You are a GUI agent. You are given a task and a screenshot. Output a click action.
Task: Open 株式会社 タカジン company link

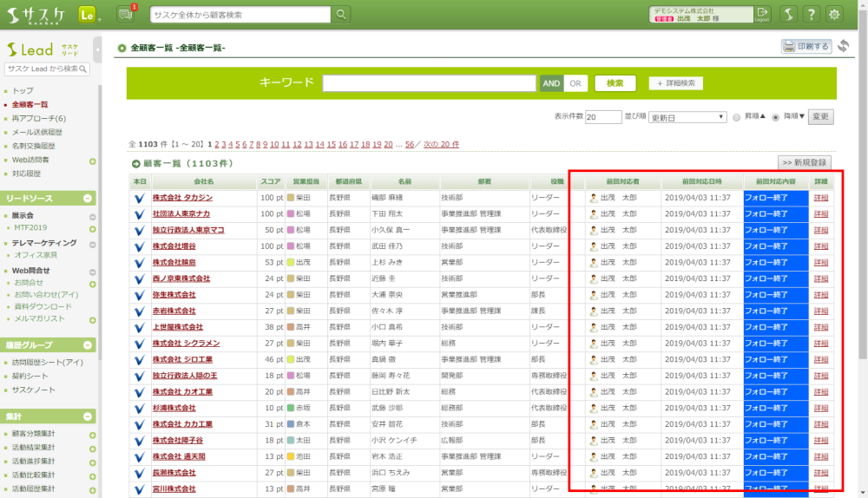pos(182,198)
